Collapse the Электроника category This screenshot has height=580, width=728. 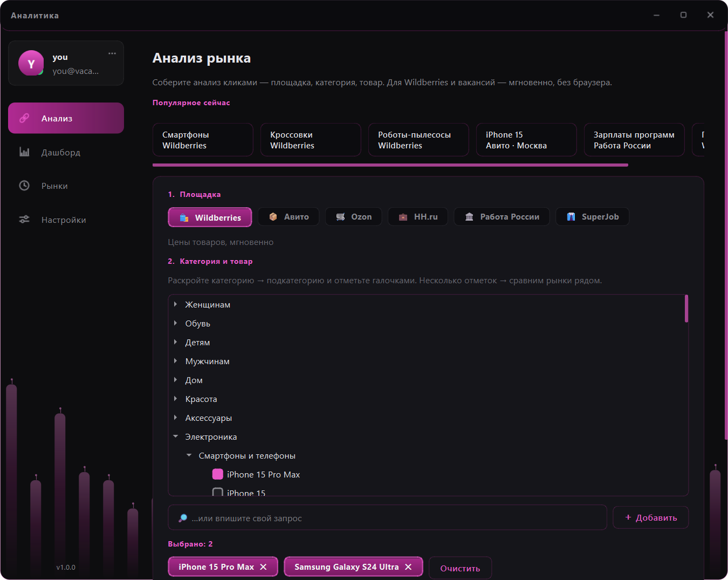[175, 436]
